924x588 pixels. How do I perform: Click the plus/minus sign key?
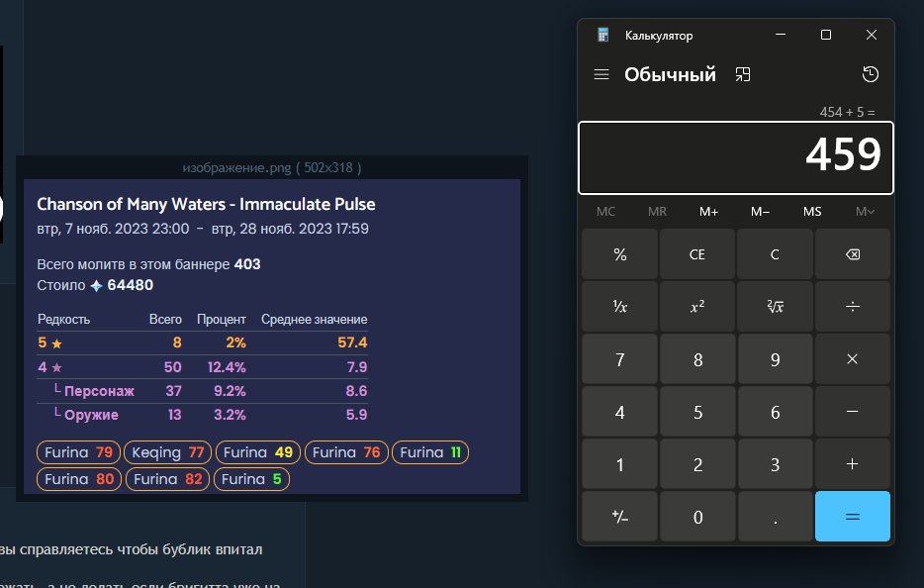[x=620, y=517]
